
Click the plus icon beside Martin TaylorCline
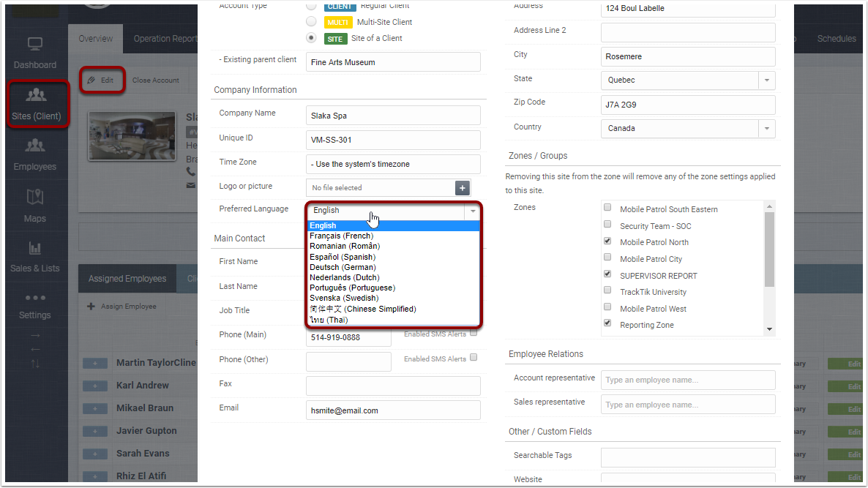coord(95,362)
